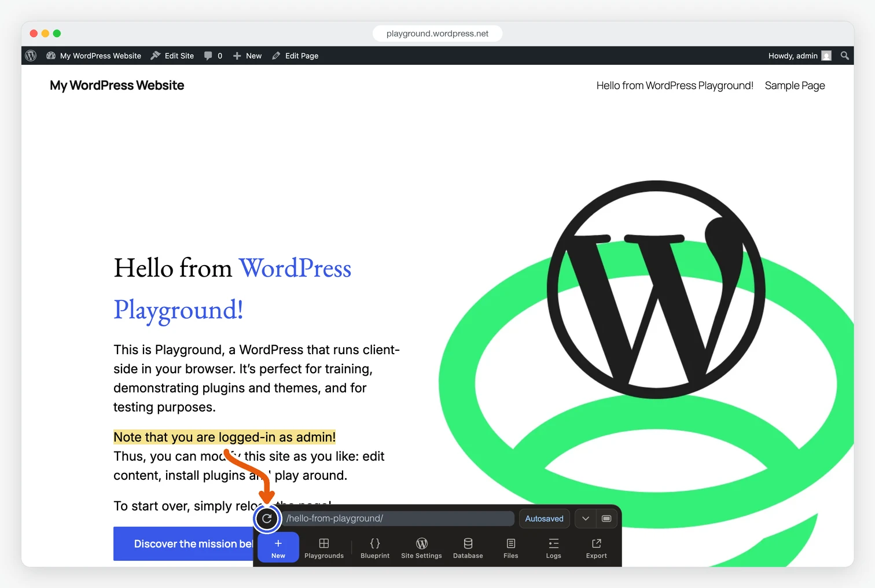Expand the chevron next to Autosaved
Viewport: 875px width, 588px height.
pos(586,519)
